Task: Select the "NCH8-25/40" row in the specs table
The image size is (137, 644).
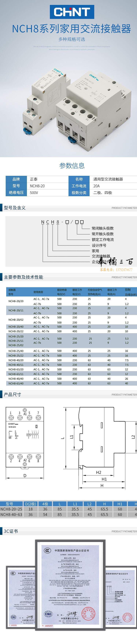Action: (71, 351)
